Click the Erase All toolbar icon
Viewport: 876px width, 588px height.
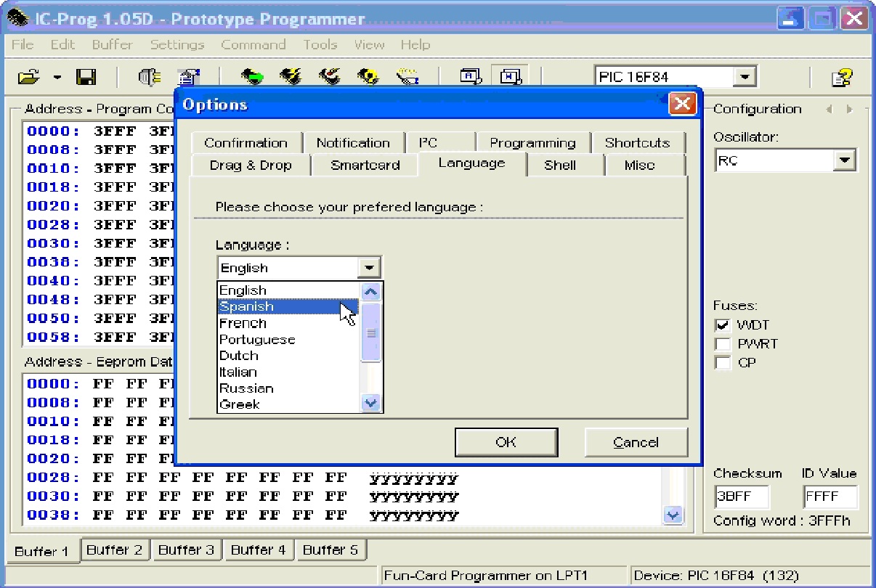[368, 76]
